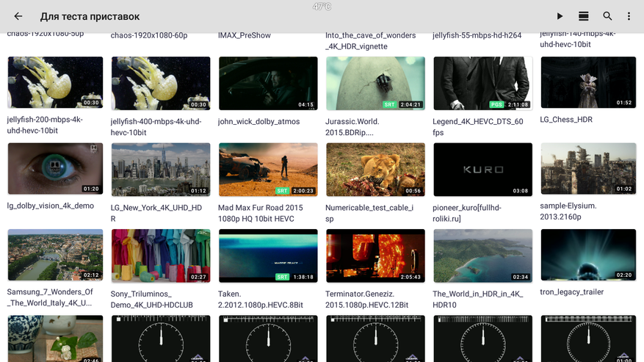Viewport: 644px width, 362px height.
Task: Click 02:34 duration on The_World_in_HDR thumbnail
Action: click(521, 278)
